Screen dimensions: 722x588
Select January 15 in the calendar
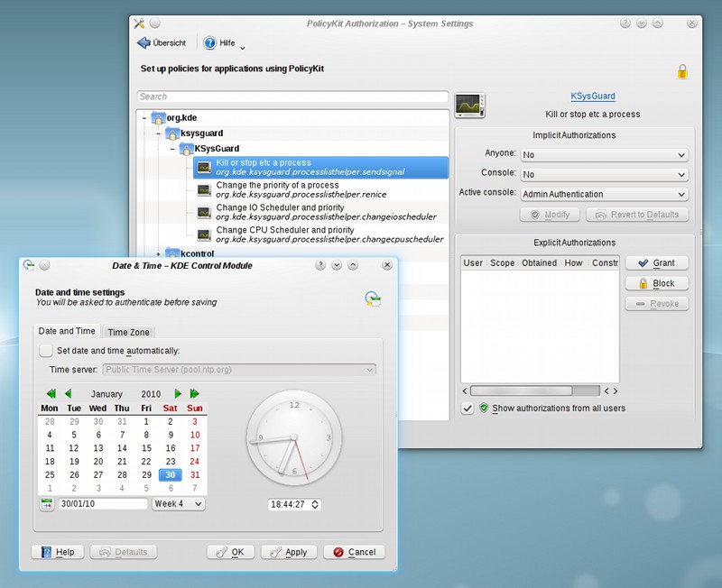[x=146, y=448]
